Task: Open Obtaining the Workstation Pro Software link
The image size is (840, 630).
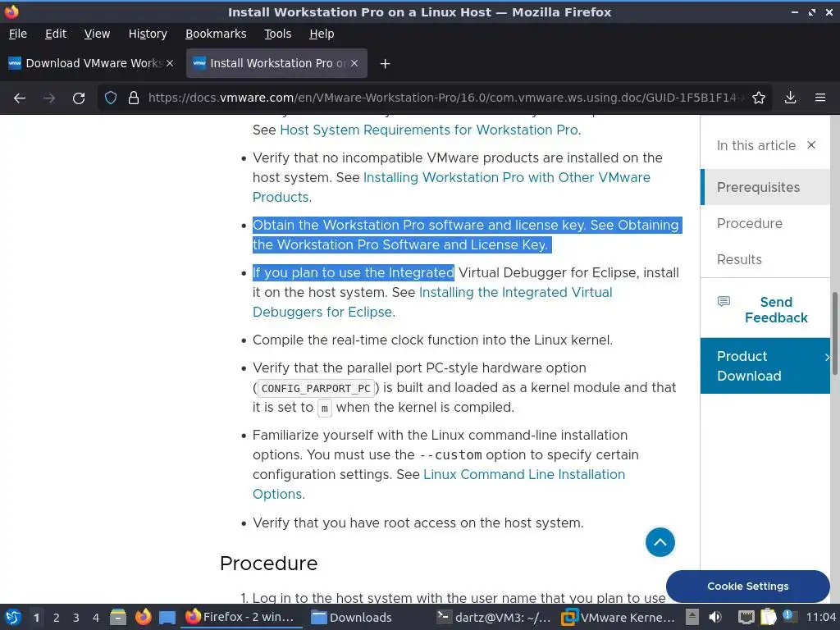Action: coord(466,235)
